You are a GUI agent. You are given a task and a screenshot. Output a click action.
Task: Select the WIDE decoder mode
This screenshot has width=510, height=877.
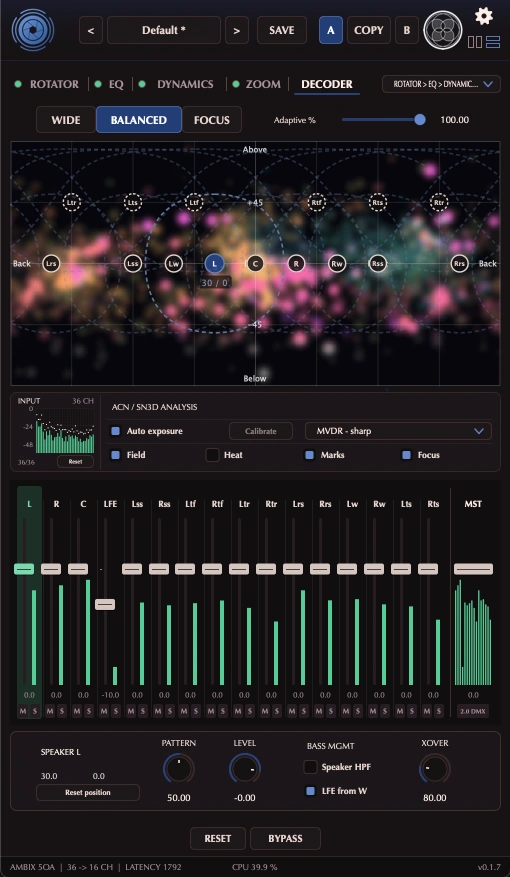[66, 120]
